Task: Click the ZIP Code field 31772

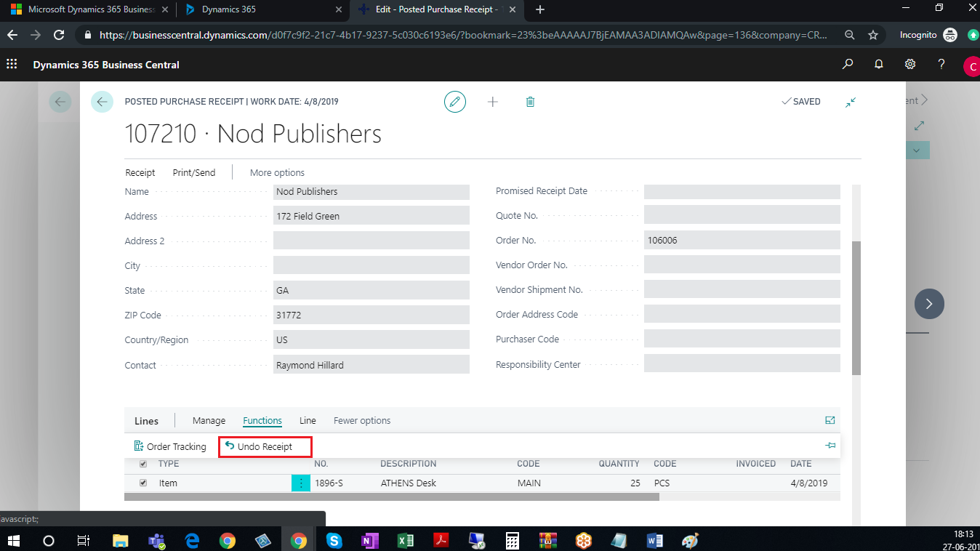Action: [x=371, y=315]
